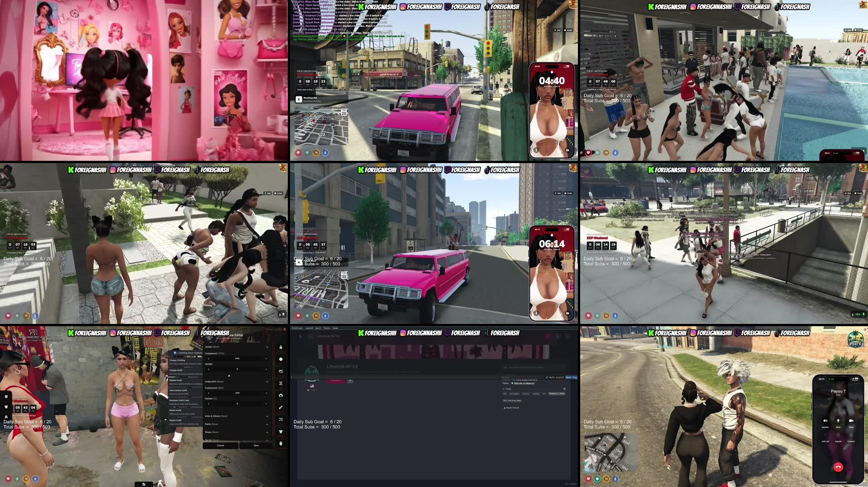Select the lipstick makeup icon in the editor sidebar
The height and width of the screenshot is (487, 868).
pyautogui.click(x=281, y=408)
